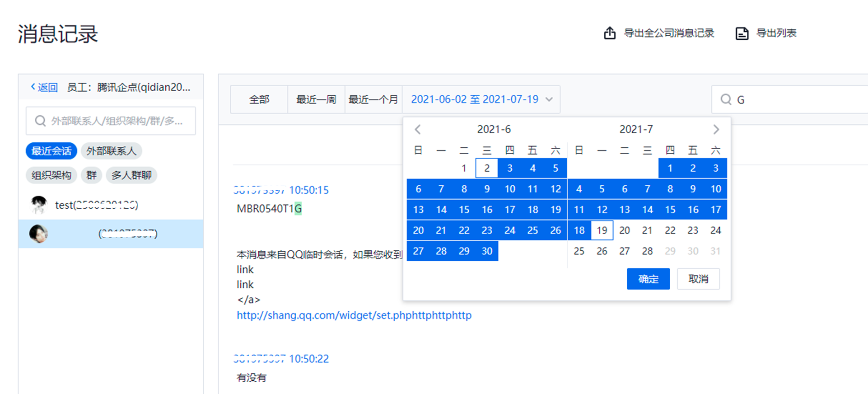Pick July 19 in the calendar
Screen dimensions: 868x394
point(602,230)
